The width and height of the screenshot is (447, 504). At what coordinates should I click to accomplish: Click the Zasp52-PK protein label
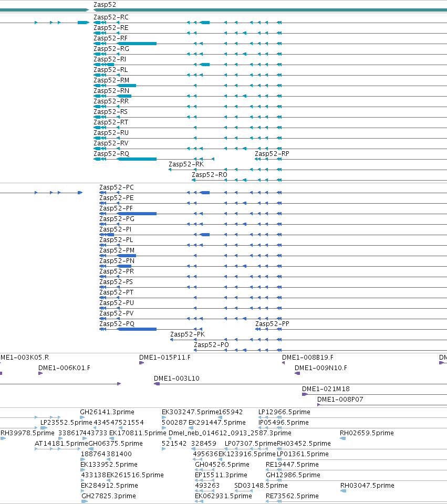click(188, 334)
